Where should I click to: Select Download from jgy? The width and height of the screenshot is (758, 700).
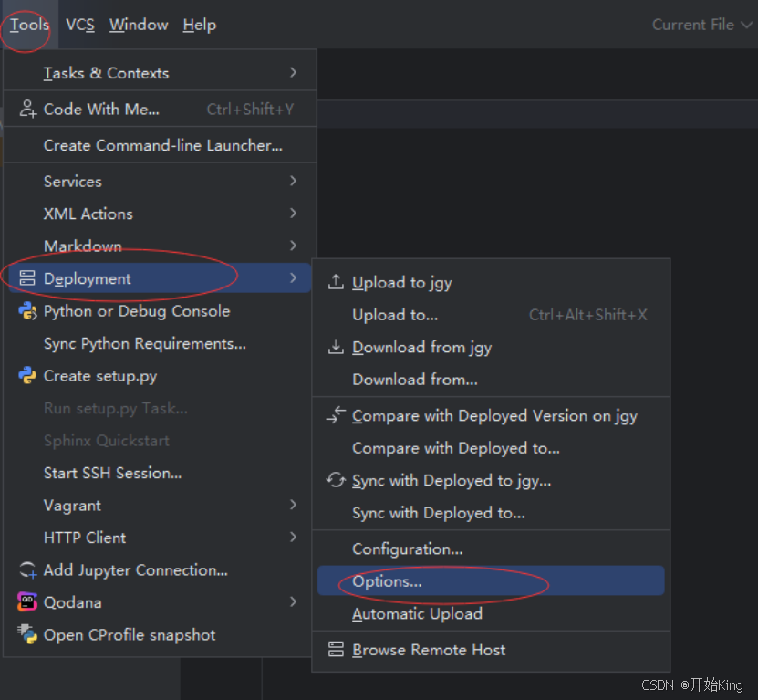[491, 347]
